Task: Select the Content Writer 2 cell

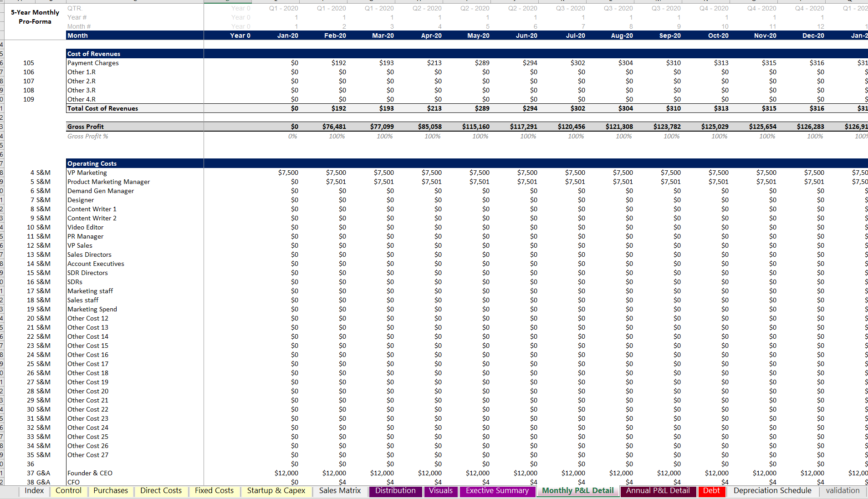Action: click(x=92, y=218)
